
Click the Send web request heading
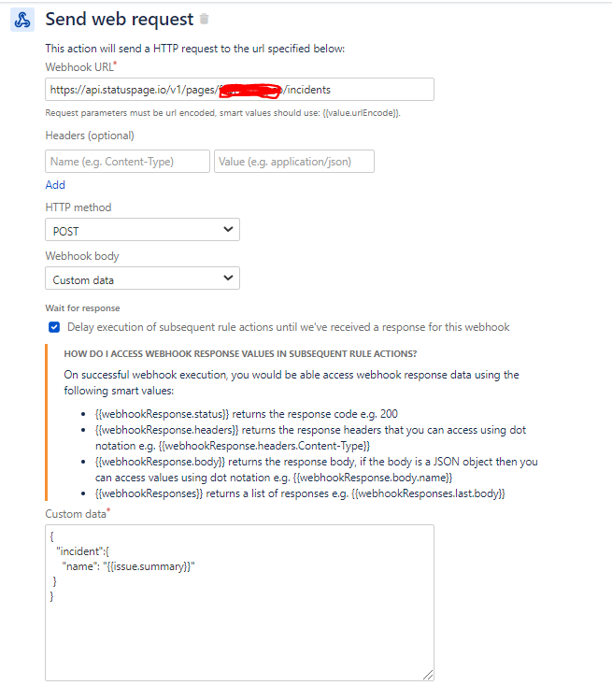point(120,20)
